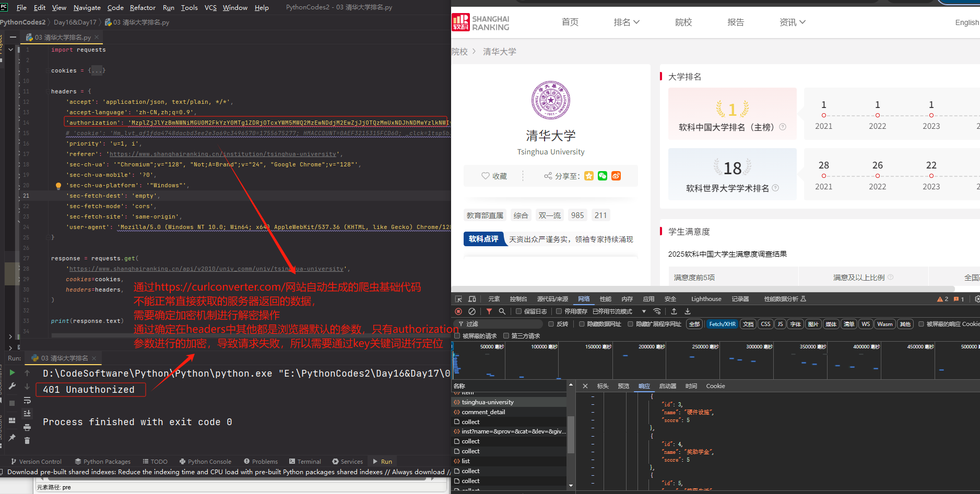Click the intention lightbulb on line 20
This screenshot has width=980, height=494.
58,186
